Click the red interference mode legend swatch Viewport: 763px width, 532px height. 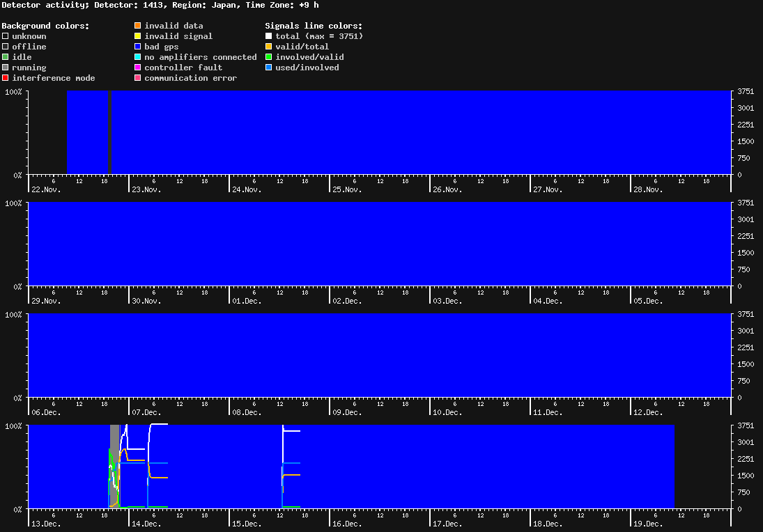(6, 78)
